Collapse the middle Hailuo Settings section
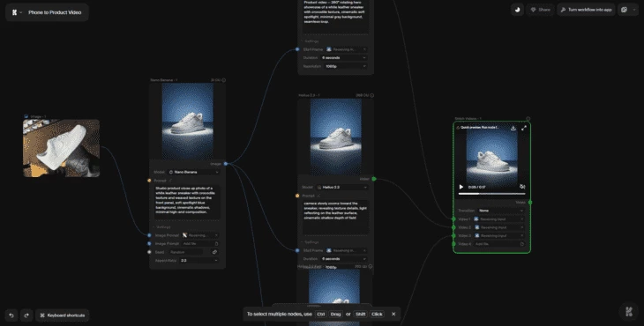The width and height of the screenshot is (644, 326). click(x=311, y=242)
